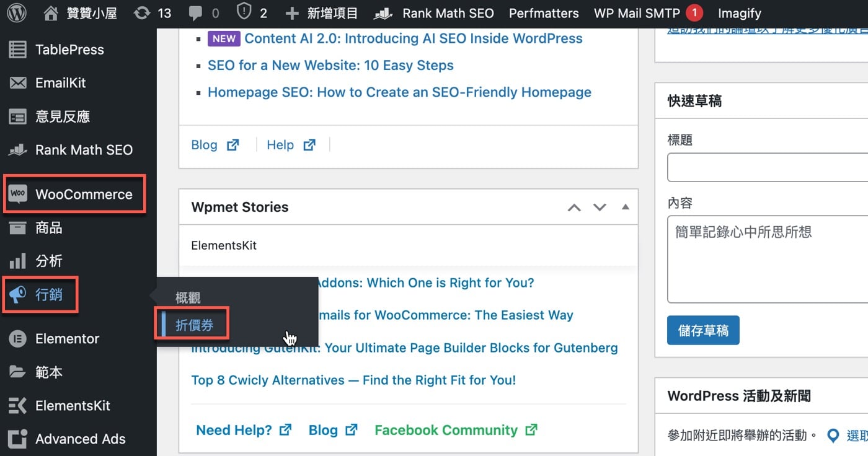Open the Need Help? link

click(x=234, y=430)
